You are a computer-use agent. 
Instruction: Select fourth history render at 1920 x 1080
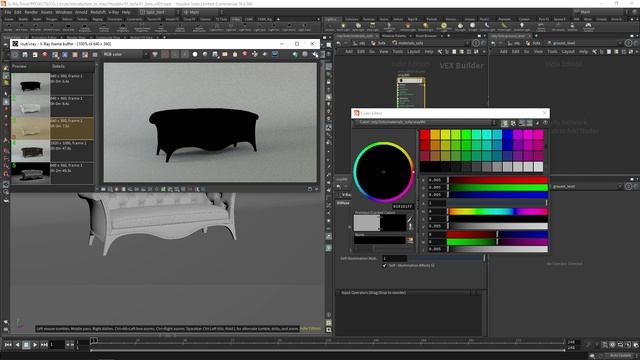(31, 151)
